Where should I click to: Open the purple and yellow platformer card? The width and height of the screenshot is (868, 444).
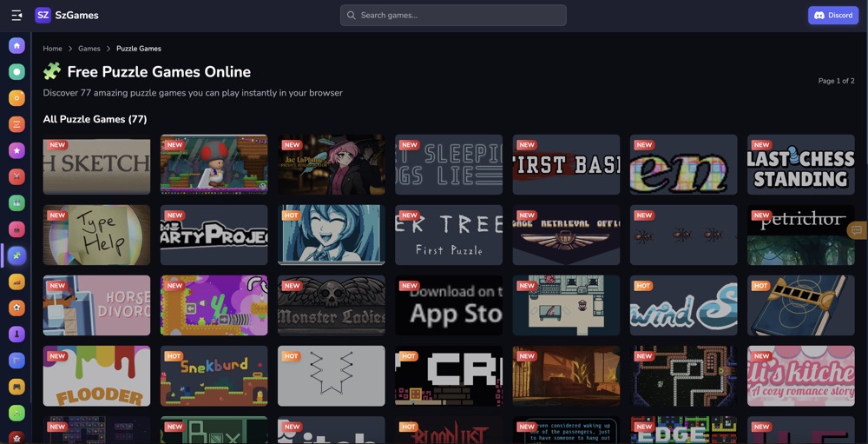(214, 306)
